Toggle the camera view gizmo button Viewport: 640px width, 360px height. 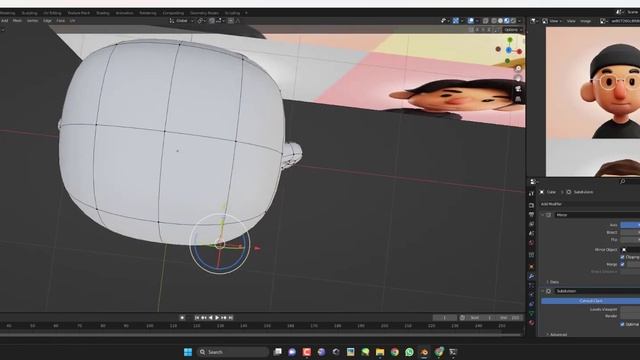pyautogui.click(x=518, y=89)
